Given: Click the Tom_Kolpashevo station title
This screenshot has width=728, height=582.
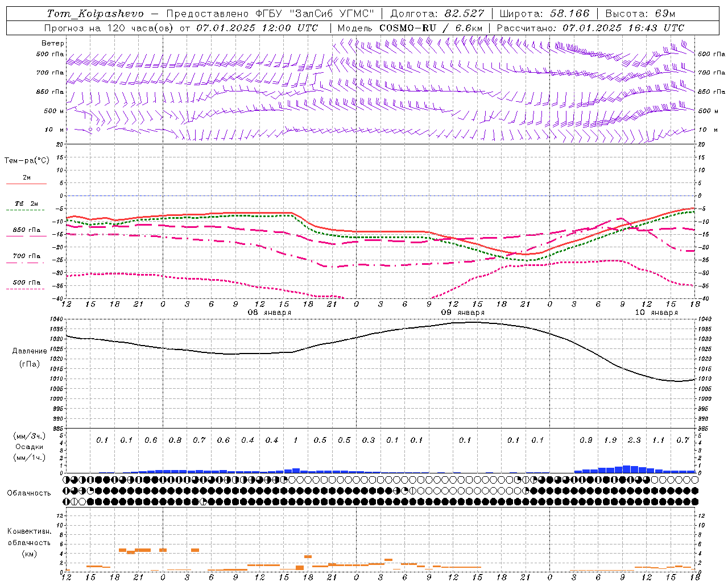Looking at the screenshot, I should coord(95,14).
